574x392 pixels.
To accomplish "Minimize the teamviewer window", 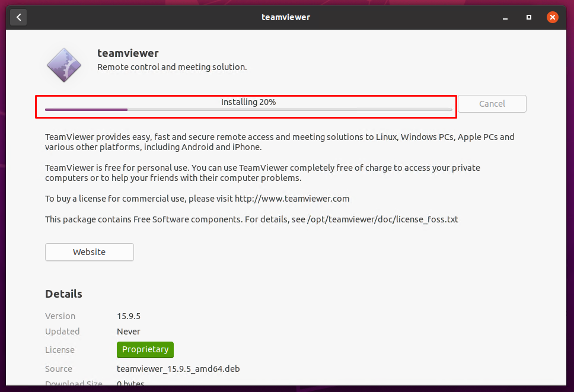I will (x=505, y=18).
